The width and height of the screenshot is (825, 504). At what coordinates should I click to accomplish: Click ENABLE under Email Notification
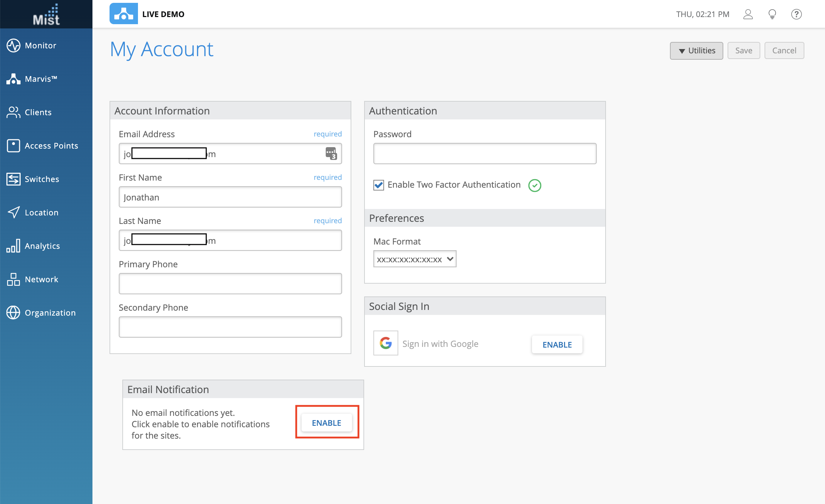pos(326,423)
